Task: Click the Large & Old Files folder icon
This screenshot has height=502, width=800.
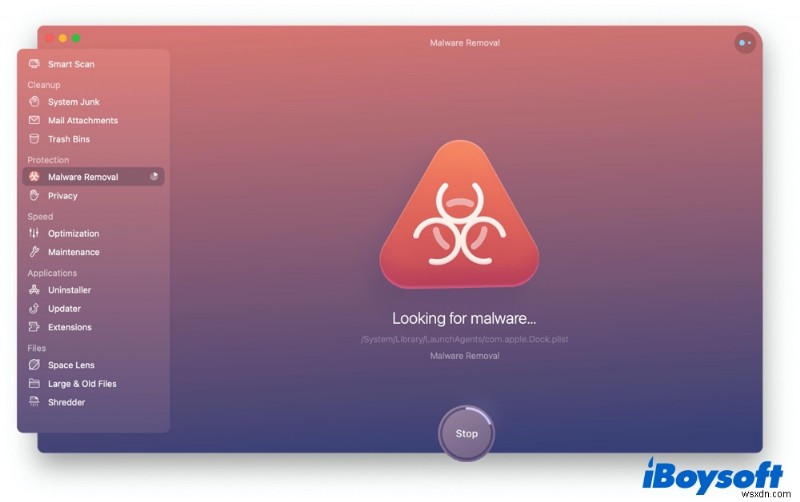Action: [x=34, y=383]
